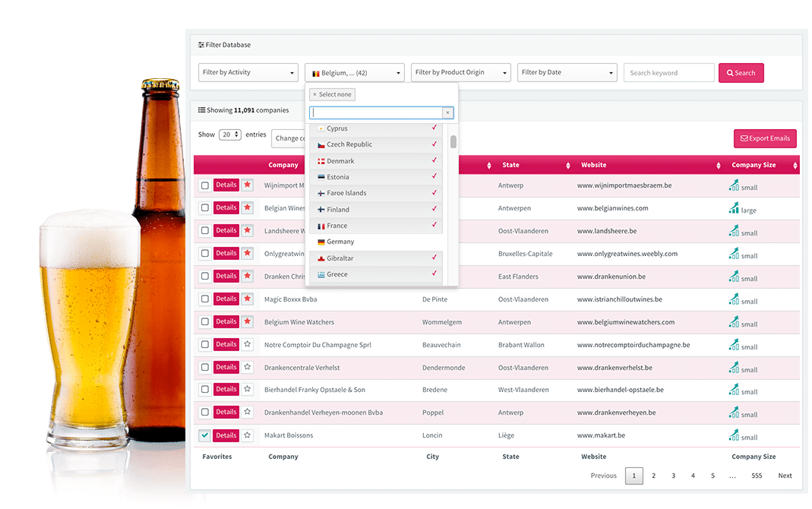Clear the country search box with x
This screenshot has width=812, height=509.
coord(447,112)
